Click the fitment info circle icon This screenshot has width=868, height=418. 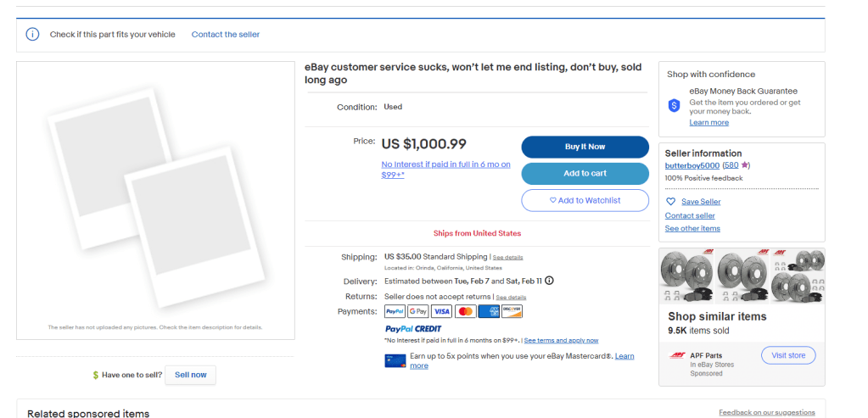coord(32,35)
